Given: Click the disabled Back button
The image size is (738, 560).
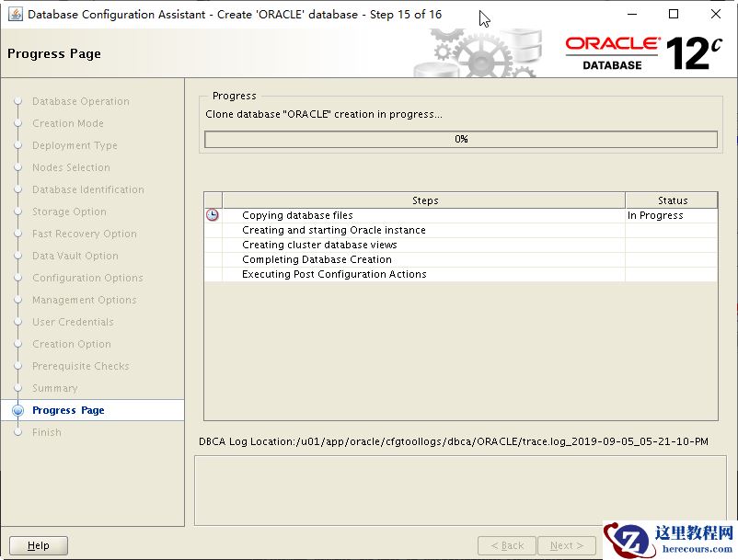Looking at the screenshot, I should [x=507, y=545].
